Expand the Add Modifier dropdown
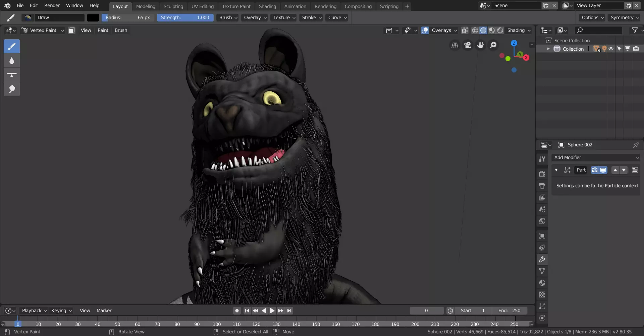This screenshot has width=644, height=336. pyautogui.click(x=596, y=157)
